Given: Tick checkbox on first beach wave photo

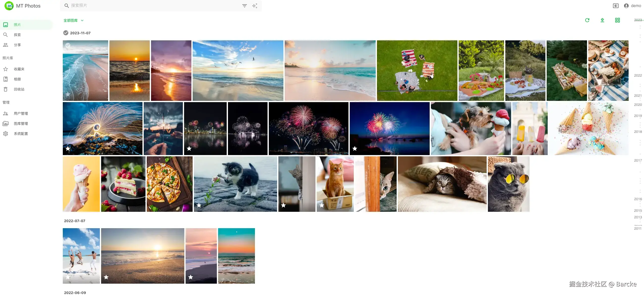Looking at the screenshot, I should coord(68,45).
